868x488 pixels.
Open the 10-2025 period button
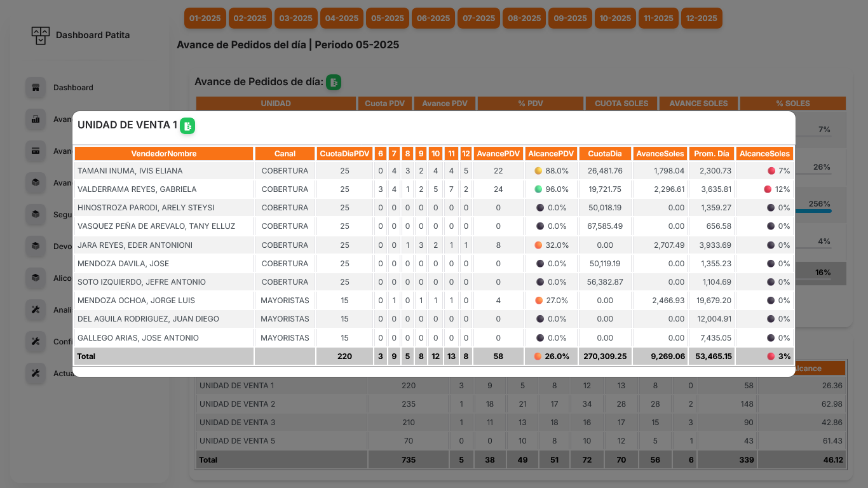tap(615, 18)
